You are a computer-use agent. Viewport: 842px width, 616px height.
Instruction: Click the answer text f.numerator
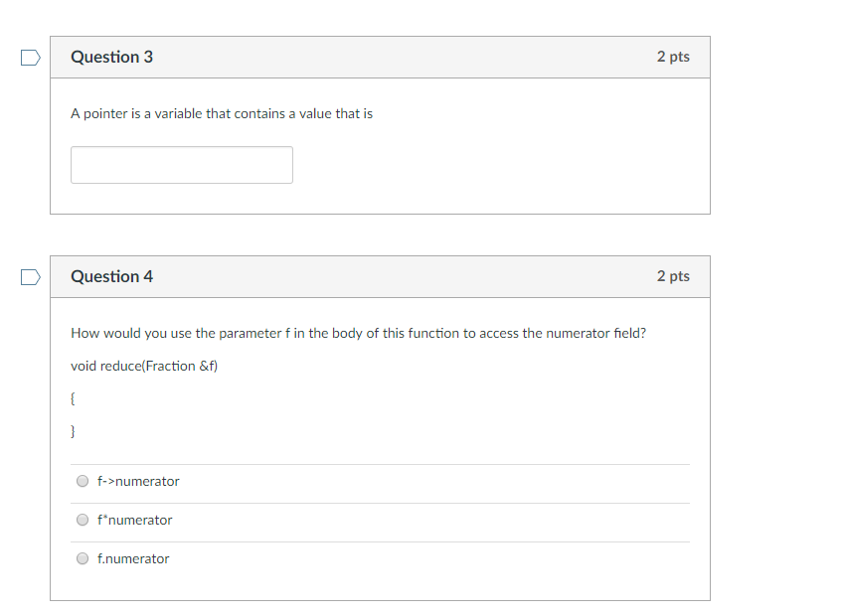[x=134, y=558]
